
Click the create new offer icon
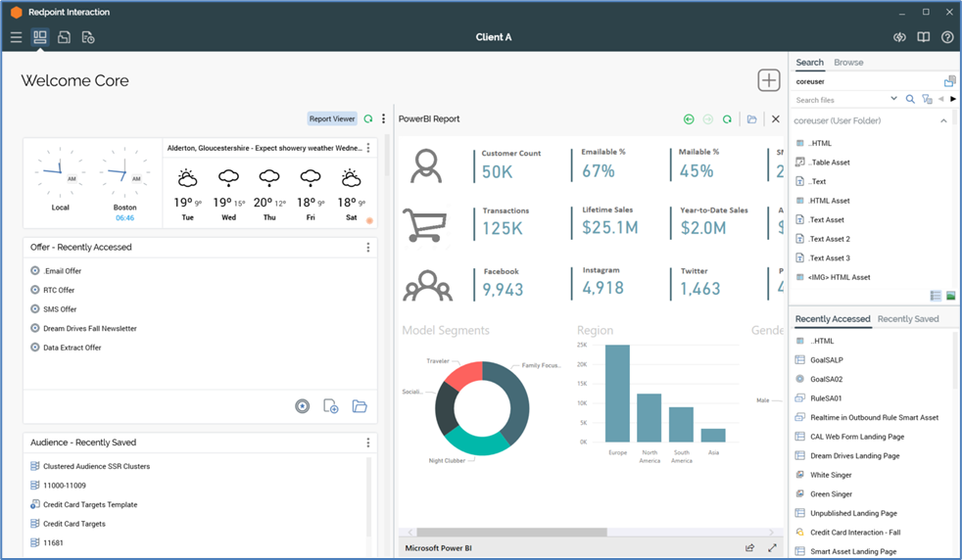pyautogui.click(x=331, y=406)
